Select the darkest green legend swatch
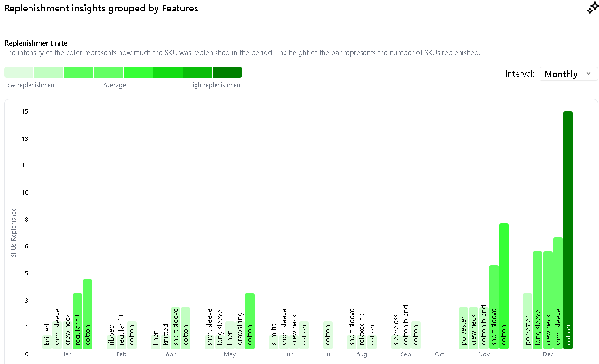 (x=227, y=72)
